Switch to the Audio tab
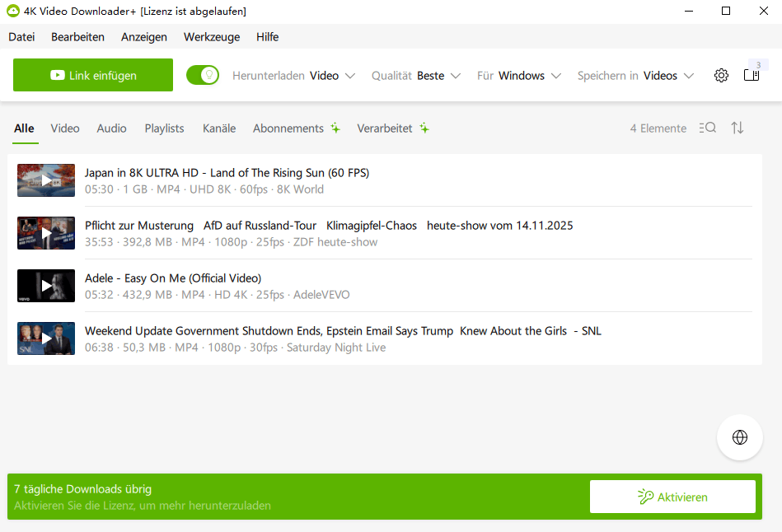This screenshot has height=532, width=782. coord(112,128)
